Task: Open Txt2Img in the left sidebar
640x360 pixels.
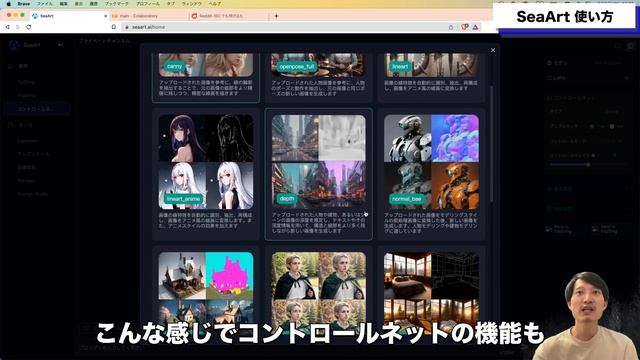Action: point(26,82)
